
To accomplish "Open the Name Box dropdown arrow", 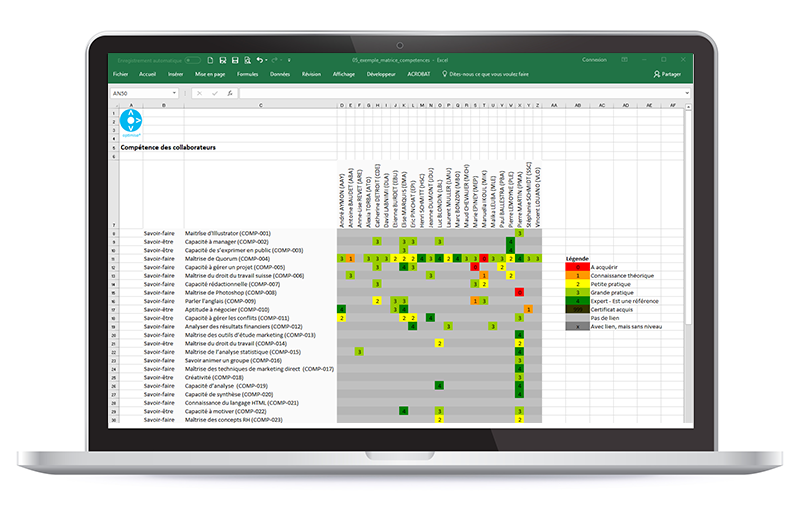I will tap(174, 93).
